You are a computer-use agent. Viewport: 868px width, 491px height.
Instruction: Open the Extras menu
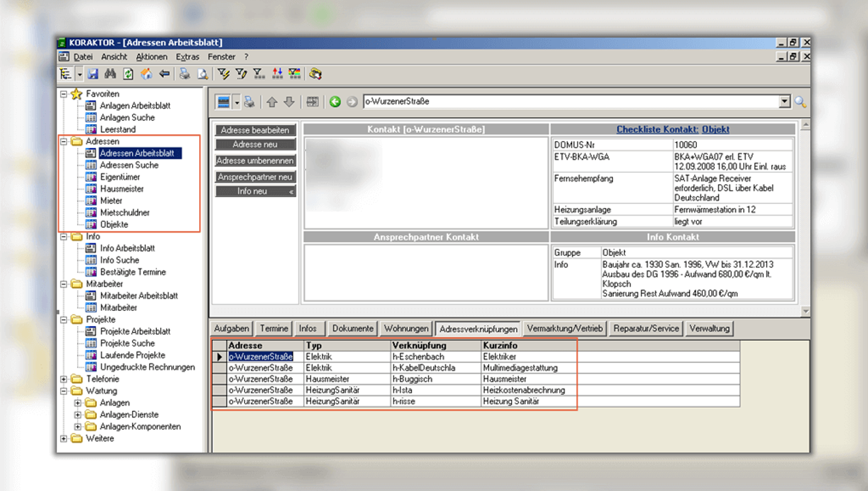click(188, 57)
